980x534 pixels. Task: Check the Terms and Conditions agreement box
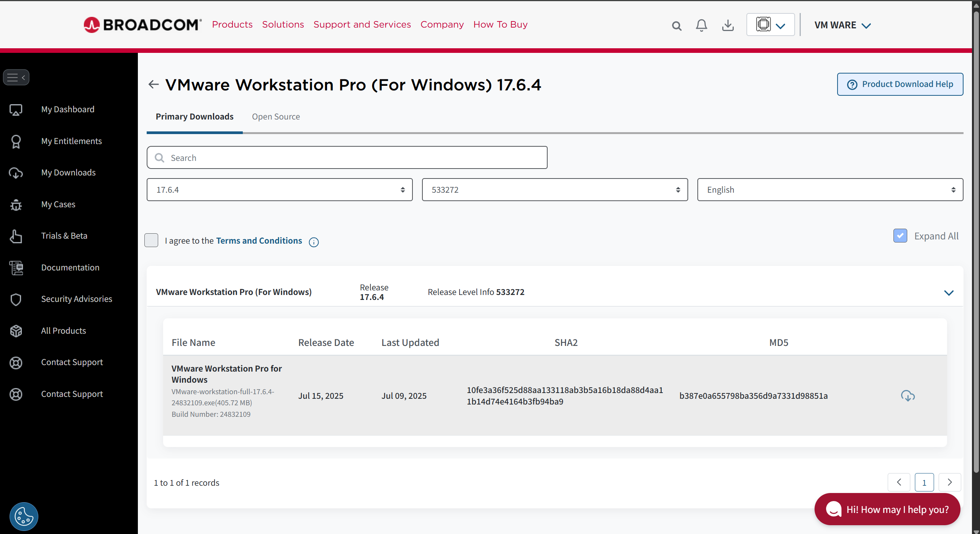click(151, 240)
